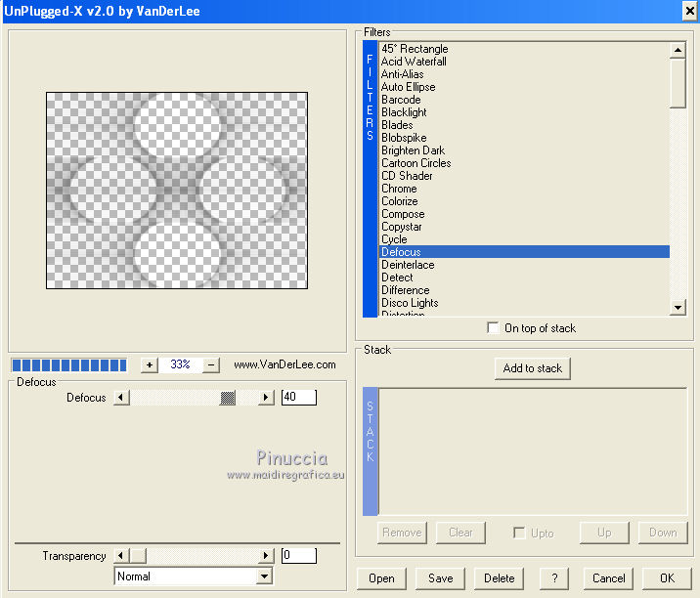Click the Remove stack button

pos(402,533)
